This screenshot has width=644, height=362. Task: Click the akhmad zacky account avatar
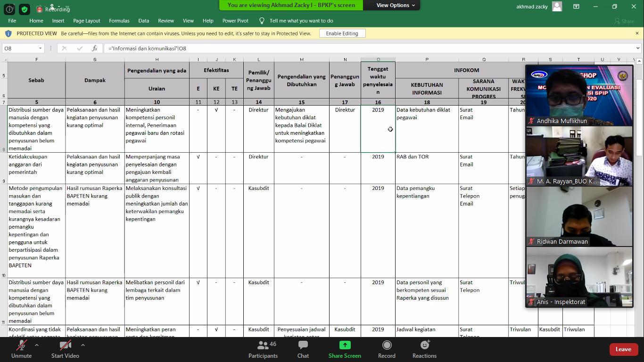(557, 7)
